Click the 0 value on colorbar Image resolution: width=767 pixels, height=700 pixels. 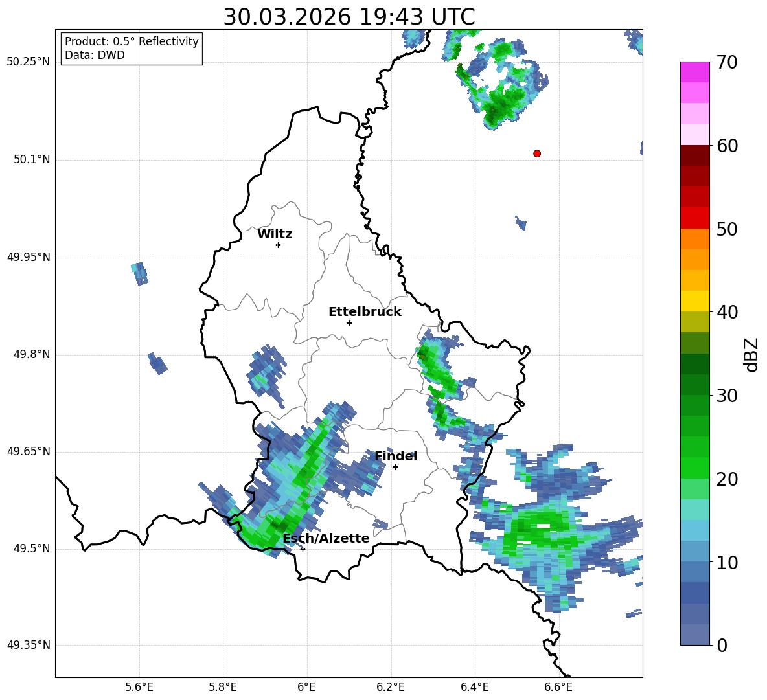pyautogui.click(x=722, y=646)
